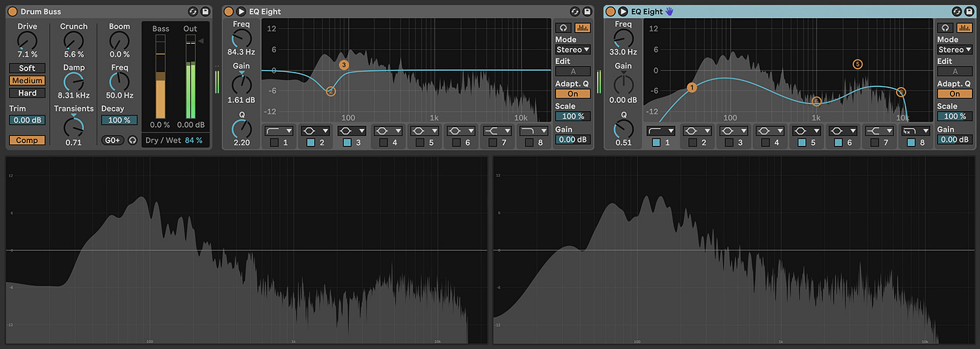This screenshot has height=349, width=980.
Task: Toggle the Drum Buss device activator
Action: coord(12,11)
